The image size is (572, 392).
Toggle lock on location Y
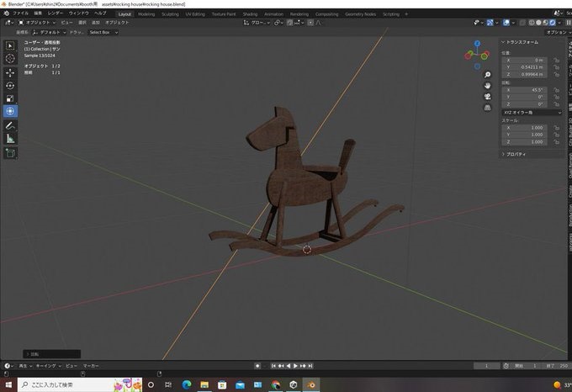[x=556, y=67]
